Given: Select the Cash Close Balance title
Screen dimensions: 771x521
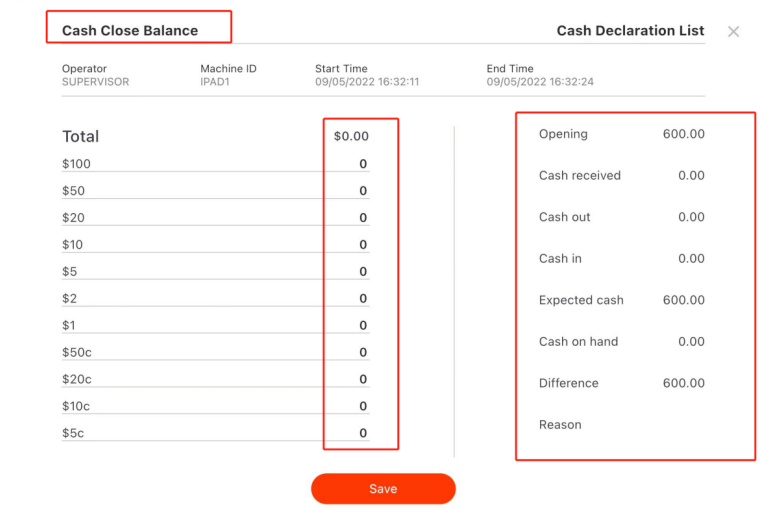Looking at the screenshot, I should 130,31.
